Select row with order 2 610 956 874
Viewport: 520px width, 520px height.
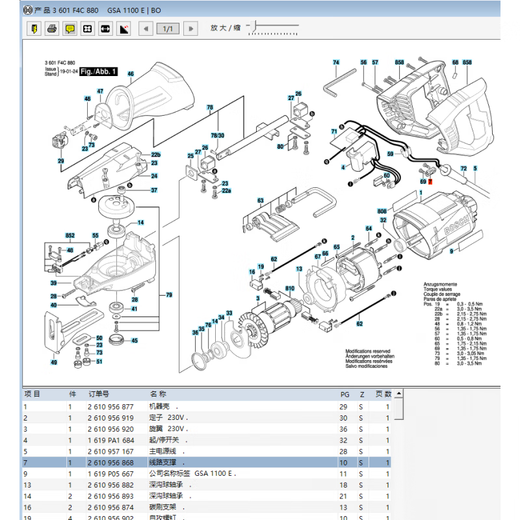coord(207,507)
